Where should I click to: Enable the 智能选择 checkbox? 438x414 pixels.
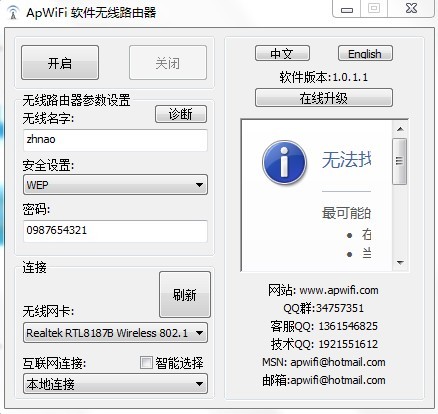pyautogui.click(x=146, y=363)
